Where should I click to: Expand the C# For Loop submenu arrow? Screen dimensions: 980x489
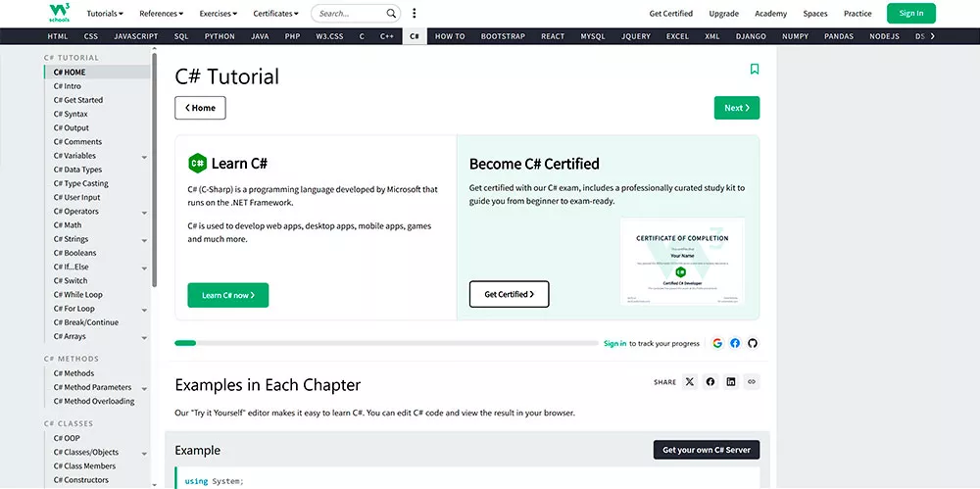[x=144, y=311]
